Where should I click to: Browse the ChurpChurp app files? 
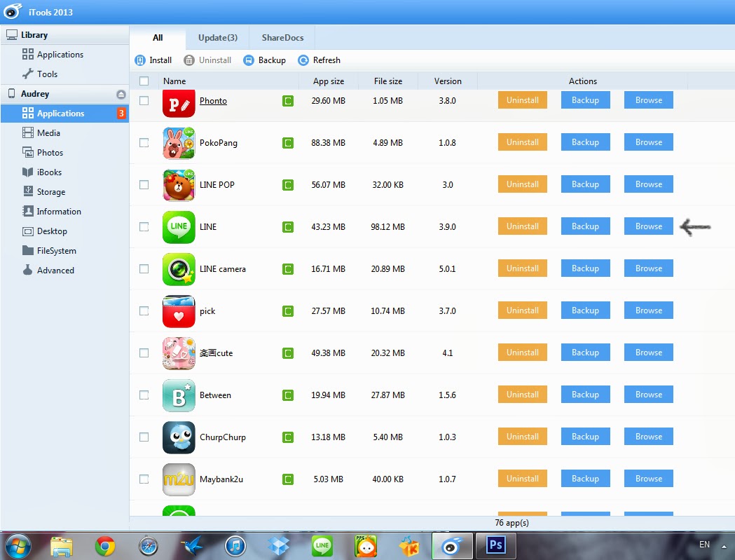tap(649, 436)
